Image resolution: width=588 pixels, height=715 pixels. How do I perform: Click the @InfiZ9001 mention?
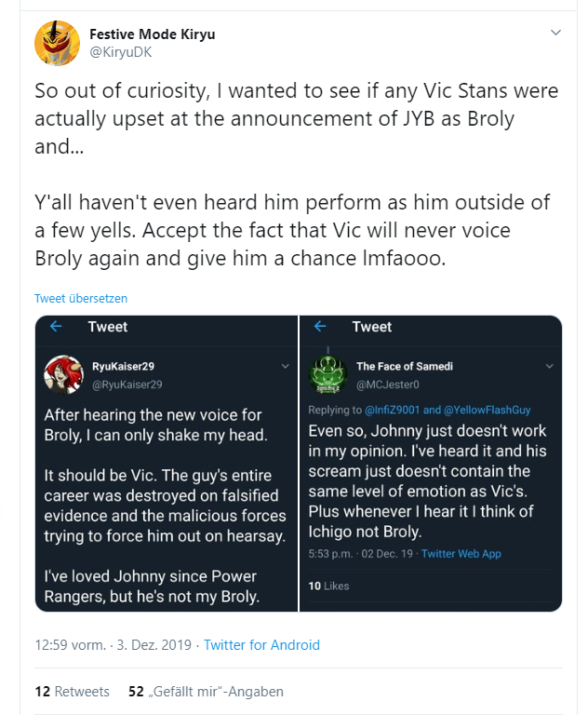click(x=392, y=410)
